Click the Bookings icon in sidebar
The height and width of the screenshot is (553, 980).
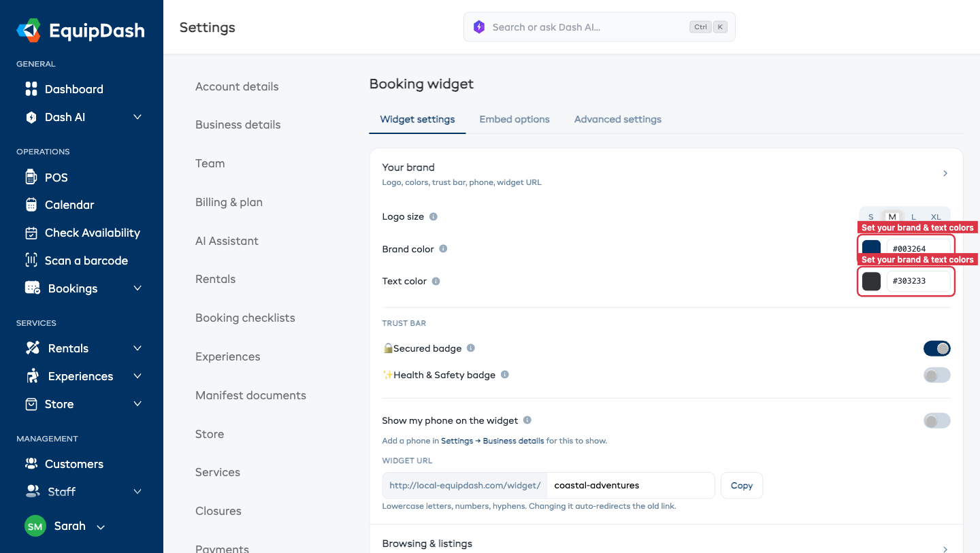32,288
